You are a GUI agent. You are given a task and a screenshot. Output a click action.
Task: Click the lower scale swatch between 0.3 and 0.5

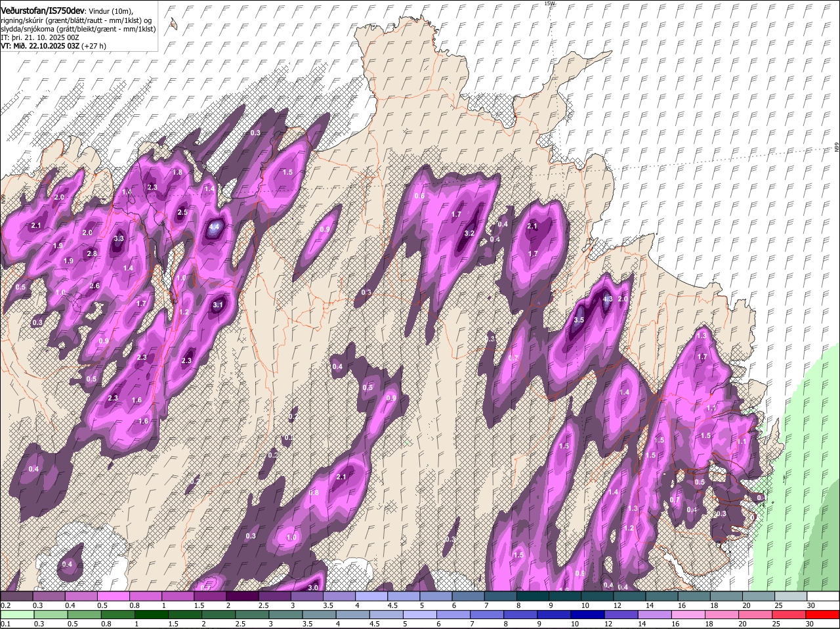49,615
